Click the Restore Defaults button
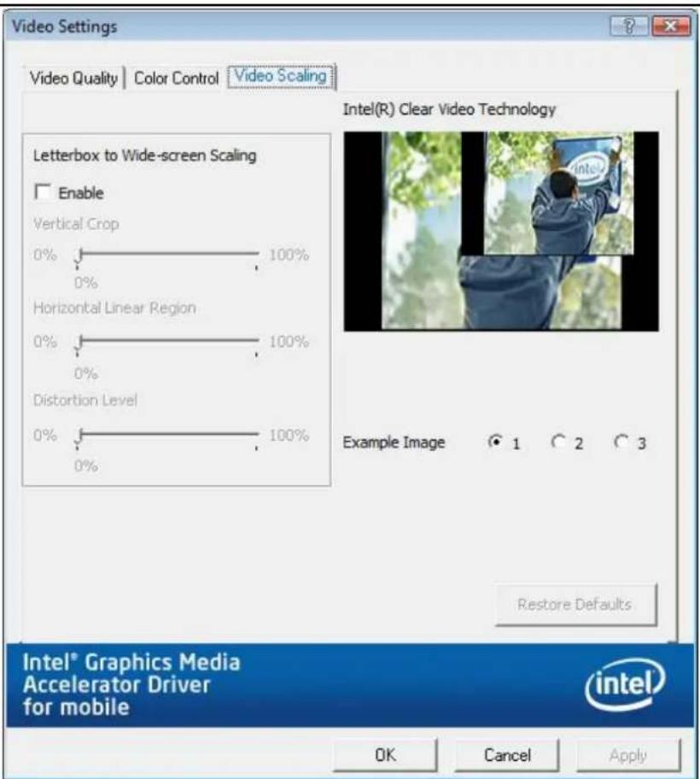The height and width of the screenshot is (779, 700). [x=576, y=604]
